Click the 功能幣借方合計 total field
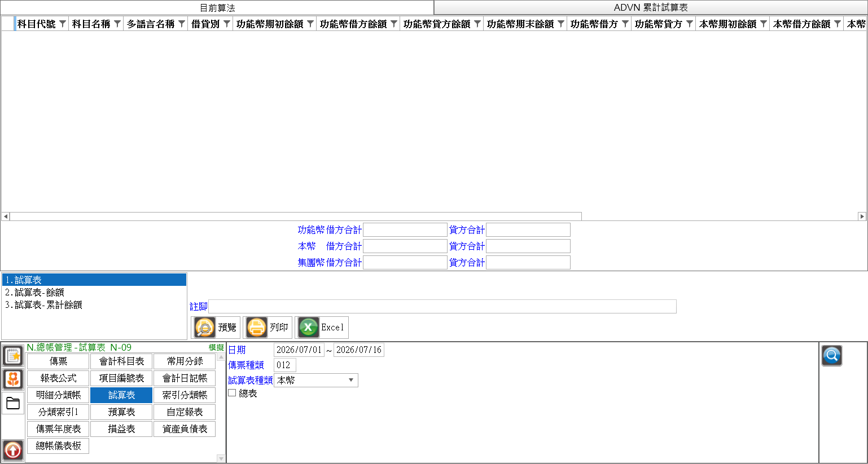 (x=405, y=230)
